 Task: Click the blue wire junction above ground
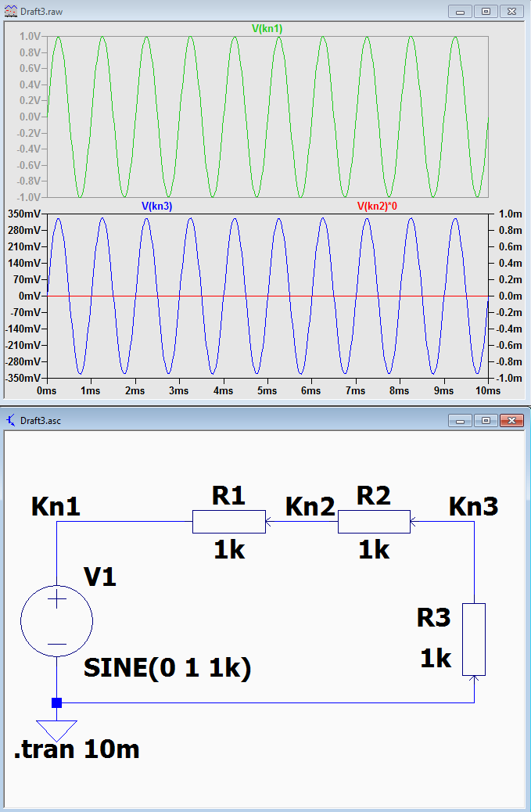(x=57, y=702)
